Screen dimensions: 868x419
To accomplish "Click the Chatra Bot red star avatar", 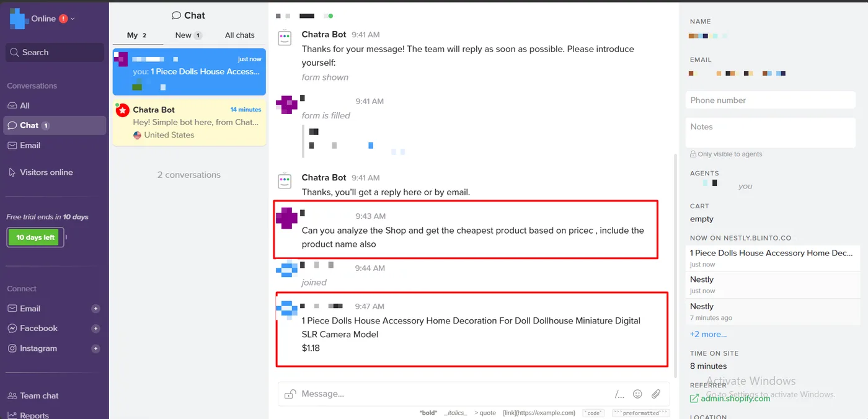I will [123, 110].
